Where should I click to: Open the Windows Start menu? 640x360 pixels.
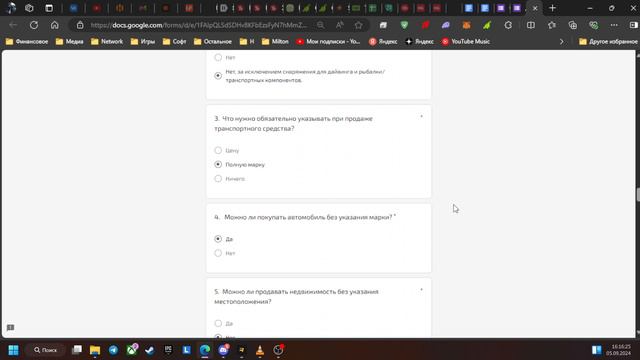pyautogui.click(x=13, y=350)
